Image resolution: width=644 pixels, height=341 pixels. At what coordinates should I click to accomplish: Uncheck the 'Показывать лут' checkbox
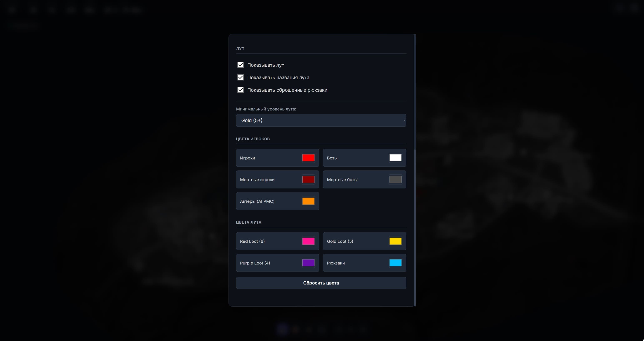[x=240, y=65]
